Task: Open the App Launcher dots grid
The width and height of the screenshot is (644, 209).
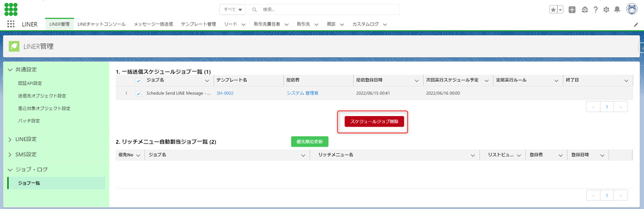Action: coord(11,24)
